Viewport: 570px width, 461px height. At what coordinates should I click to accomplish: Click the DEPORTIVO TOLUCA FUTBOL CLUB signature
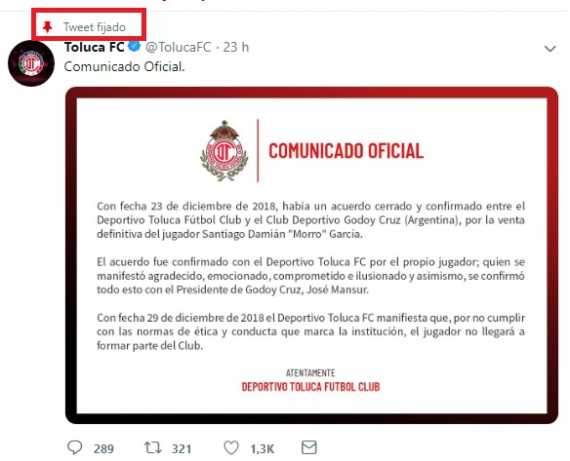[x=311, y=386]
